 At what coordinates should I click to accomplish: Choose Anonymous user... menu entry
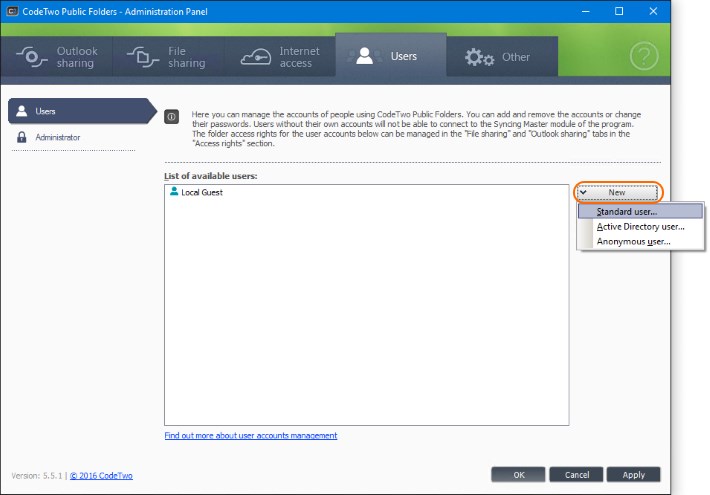click(640, 241)
